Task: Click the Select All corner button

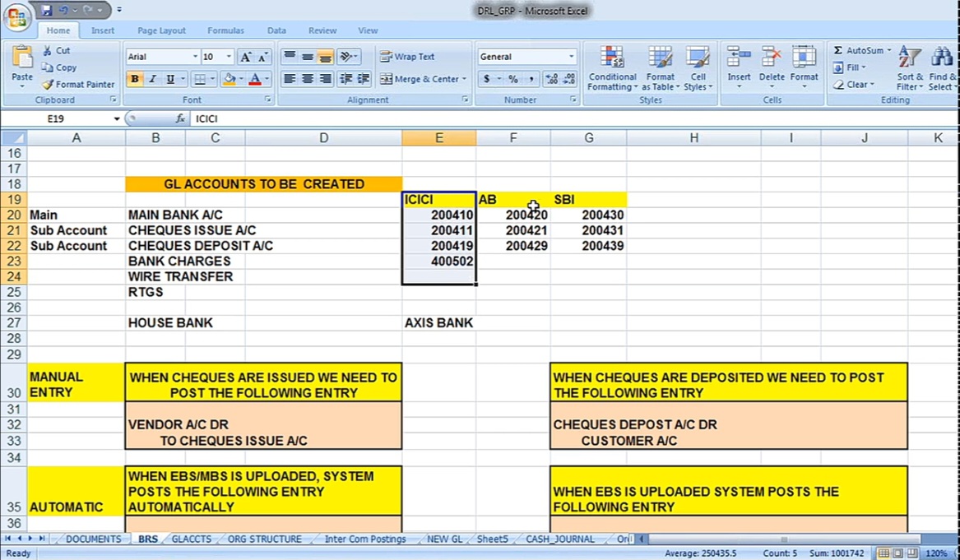Action: 13,137
